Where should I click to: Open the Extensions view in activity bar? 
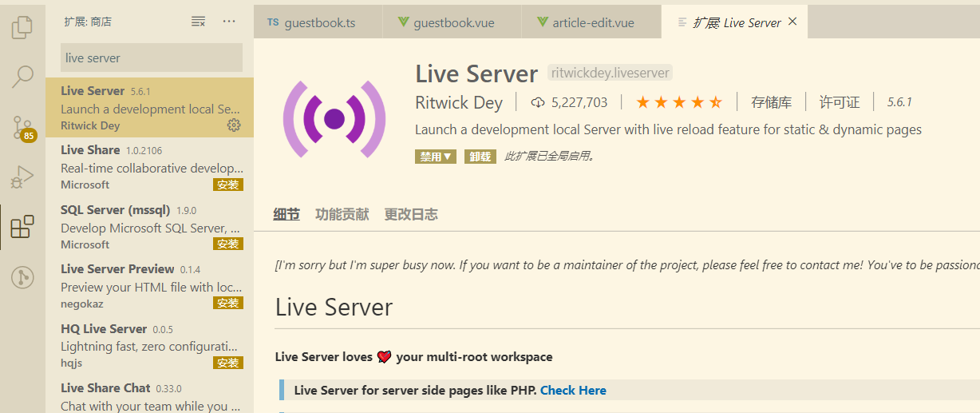[x=22, y=227]
